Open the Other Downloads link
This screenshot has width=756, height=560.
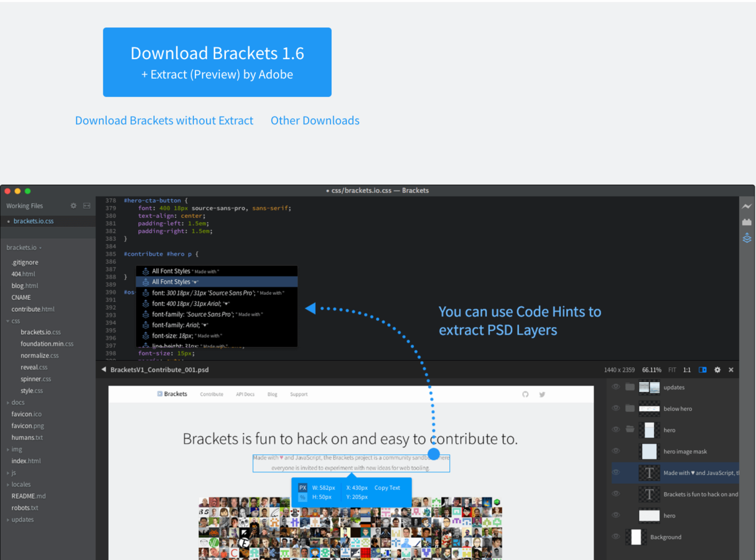tap(315, 121)
